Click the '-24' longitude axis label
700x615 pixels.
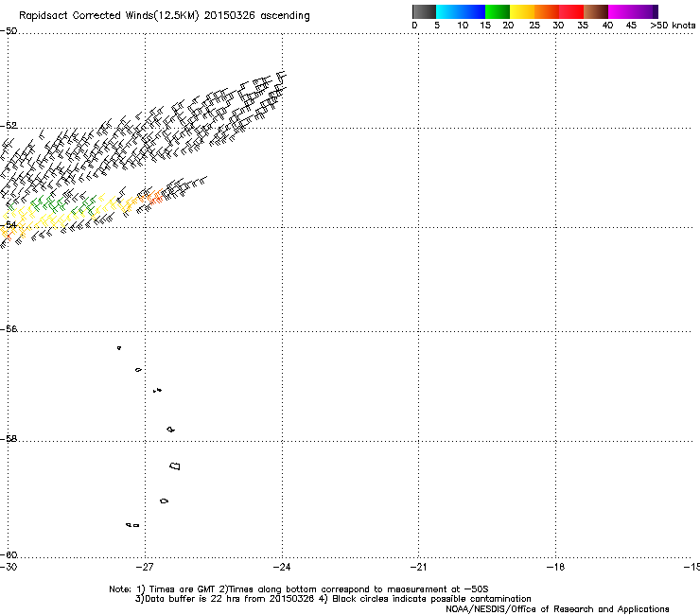click(281, 567)
